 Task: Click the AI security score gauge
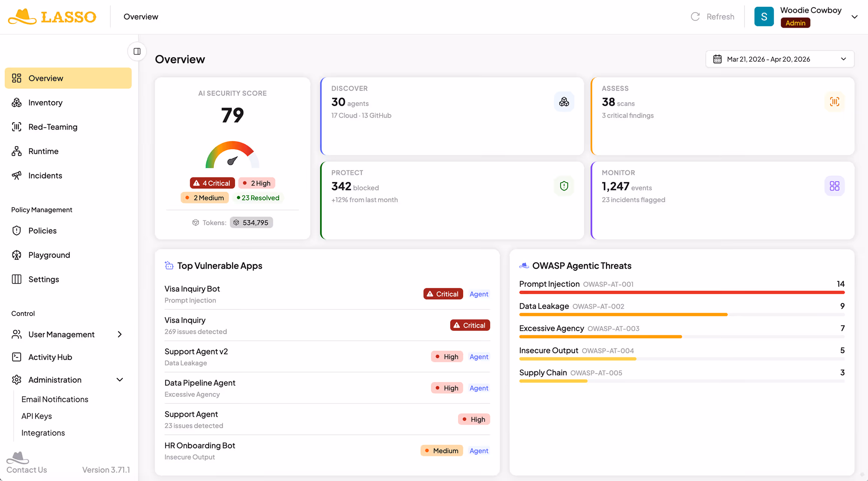click(232, 154)
